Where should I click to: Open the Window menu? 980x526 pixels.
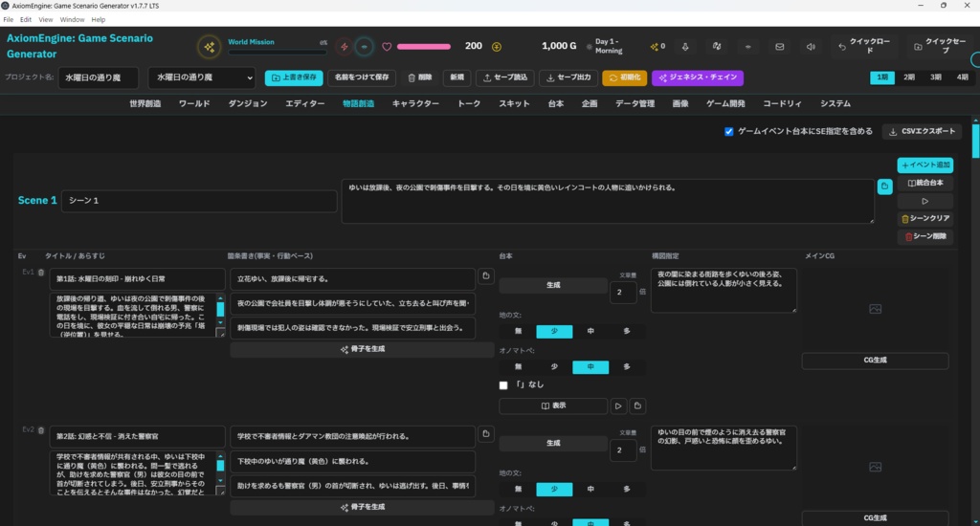[72, 19]
